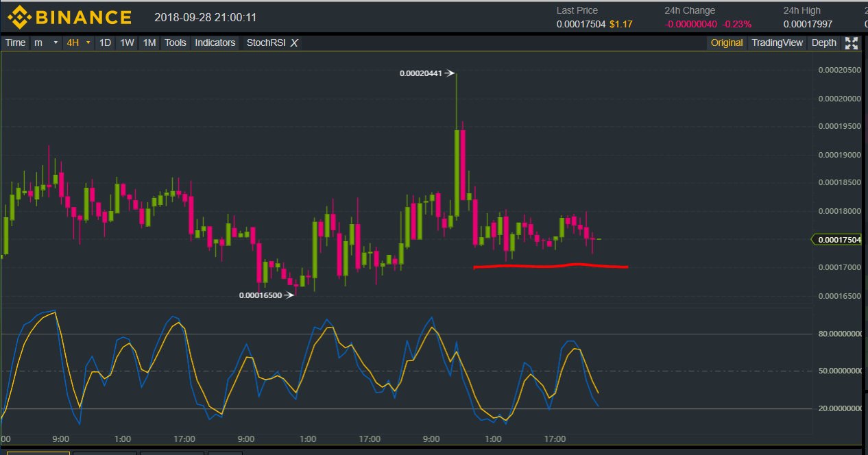Open the minute interval dropdown
Image resolution: width=868 pixels, height=455 pixels.
pyautogui.click(x=46, y=42)
